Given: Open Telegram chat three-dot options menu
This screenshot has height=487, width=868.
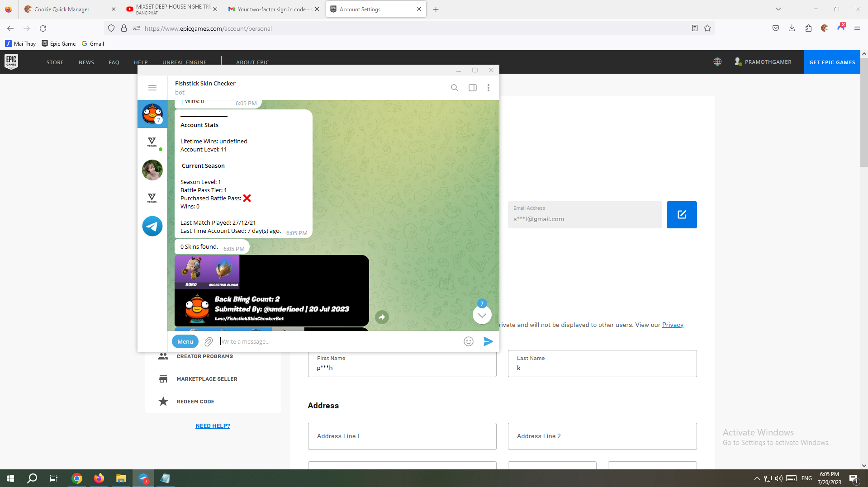Looking at the screenshot, I should pyautogui.click(x=489, y=88).
